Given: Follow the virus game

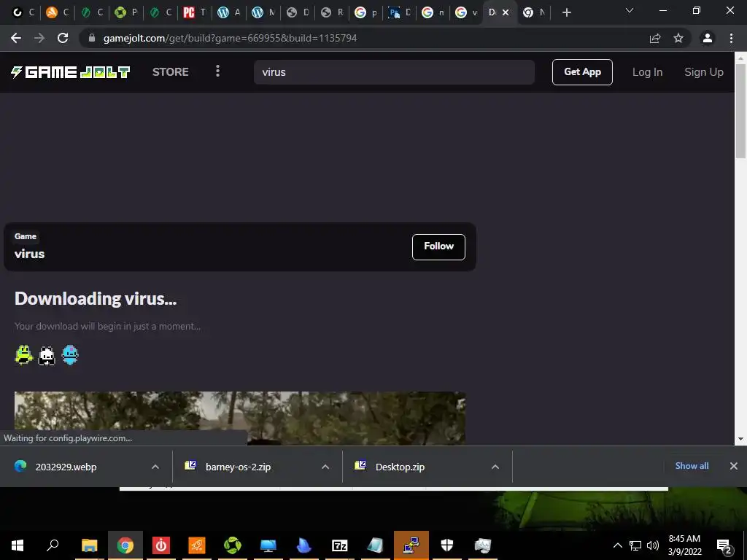Looking at the screenshot, I should pyautogui.click(x=438, y=246).
